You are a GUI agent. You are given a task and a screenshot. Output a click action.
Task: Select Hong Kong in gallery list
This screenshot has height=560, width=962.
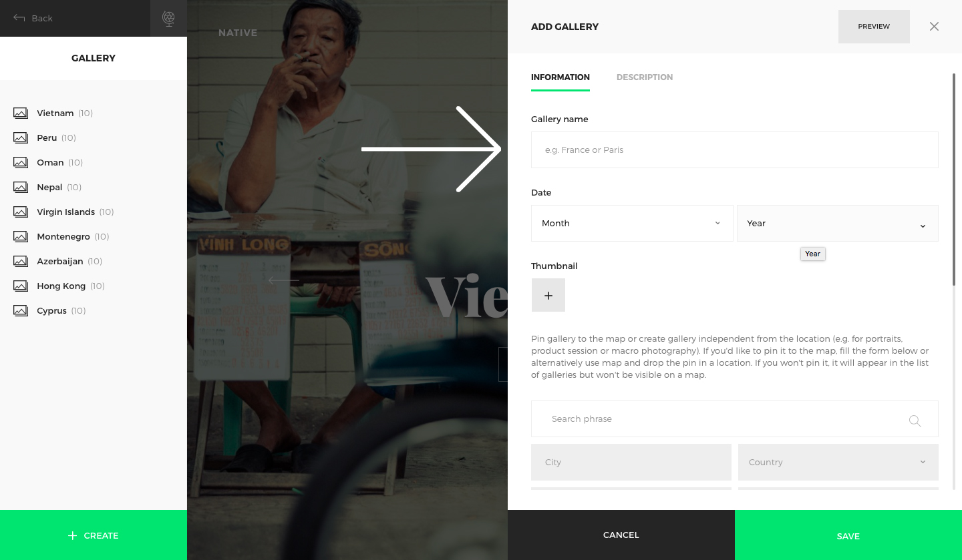pyautogui.click(x=61, y=286)
